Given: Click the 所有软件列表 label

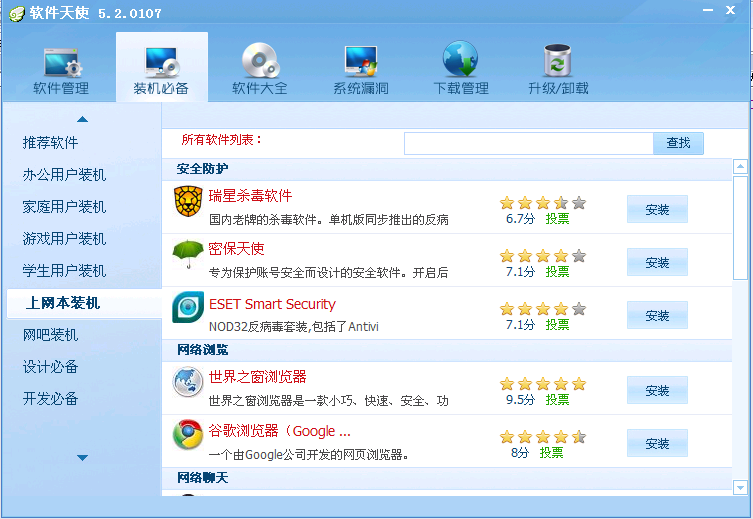Looking at the screenshot, I should pos(221,140).
